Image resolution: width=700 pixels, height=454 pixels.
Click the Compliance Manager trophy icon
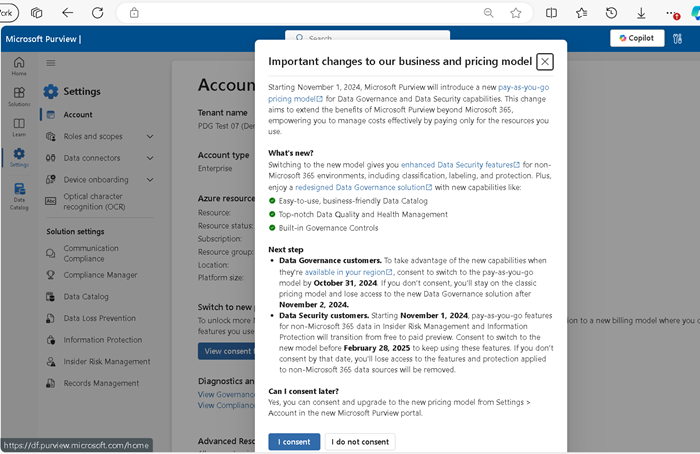pyautogui.click(x=51, y=275)
